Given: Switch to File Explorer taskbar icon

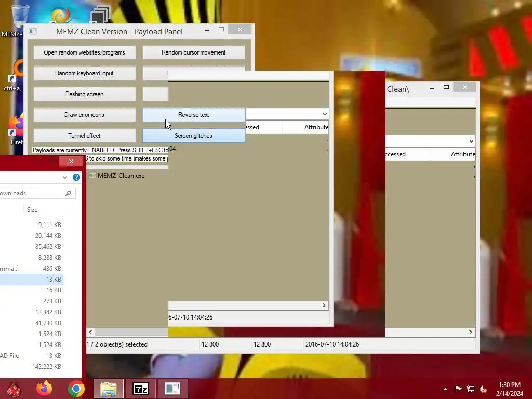Looking at the screenshot, I should (x=109, y=389).
